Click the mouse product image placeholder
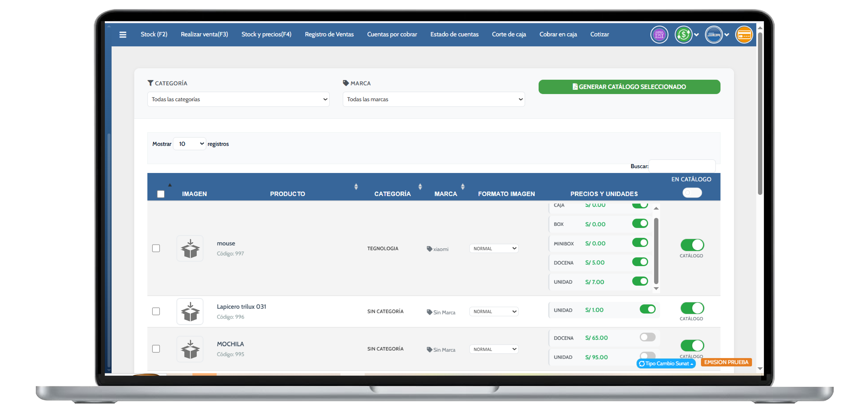The image size is (868, 406). tap(190, 249)
